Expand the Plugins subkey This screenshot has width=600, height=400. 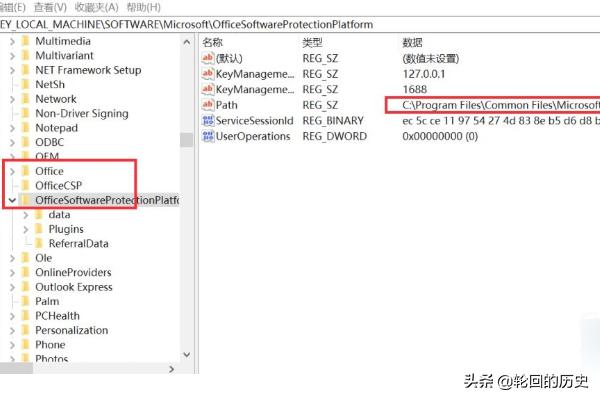pyautogui.click(x=24, y=229)
